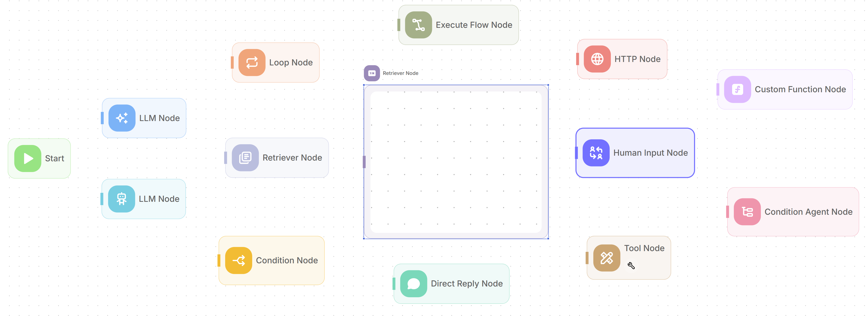Image resolution: width=868 pixels, height=316 pixels.
Task: Select the Human Input Node label text
Action: pos(650,153)
